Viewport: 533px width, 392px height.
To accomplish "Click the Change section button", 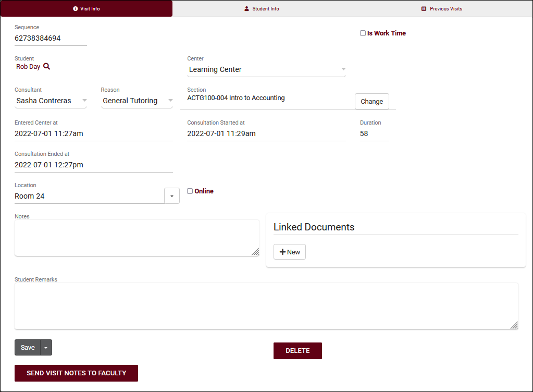I will click(371, 102).
